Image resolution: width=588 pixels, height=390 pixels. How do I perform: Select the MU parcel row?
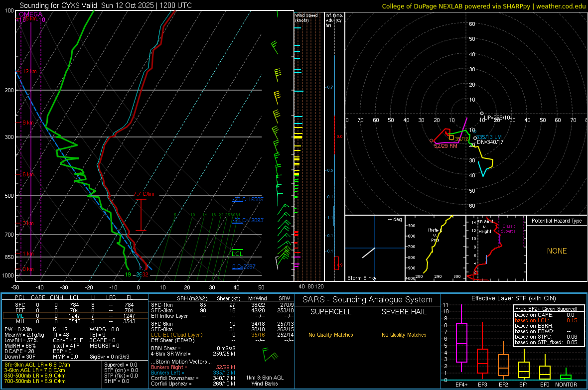[75, 321]
